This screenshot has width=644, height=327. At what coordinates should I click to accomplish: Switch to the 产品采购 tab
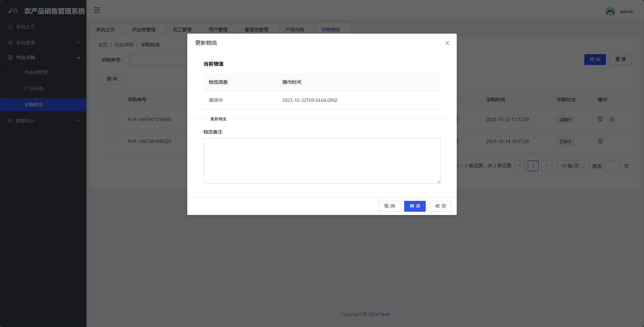pyautogui.click(x=297, y=30)
